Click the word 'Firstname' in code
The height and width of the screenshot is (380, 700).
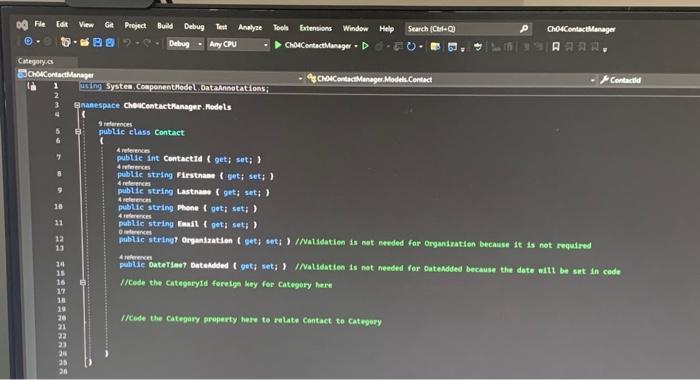click(x=196, y=175)
